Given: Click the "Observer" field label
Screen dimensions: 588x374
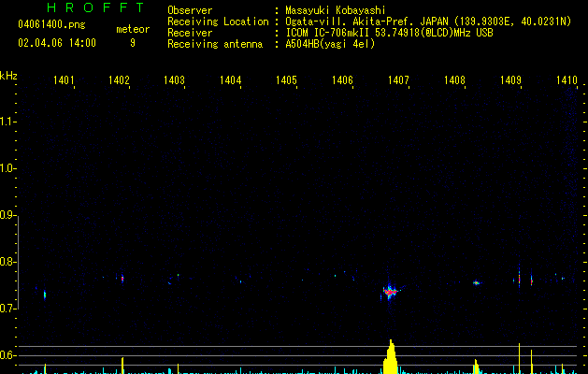Looking at the screenshot, I should [190, 10].
